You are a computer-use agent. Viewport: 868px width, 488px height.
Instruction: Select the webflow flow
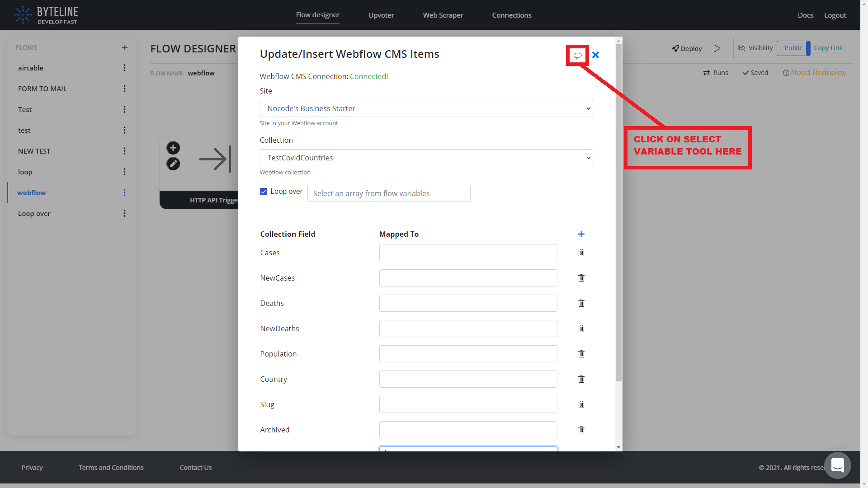pos(32,192)
